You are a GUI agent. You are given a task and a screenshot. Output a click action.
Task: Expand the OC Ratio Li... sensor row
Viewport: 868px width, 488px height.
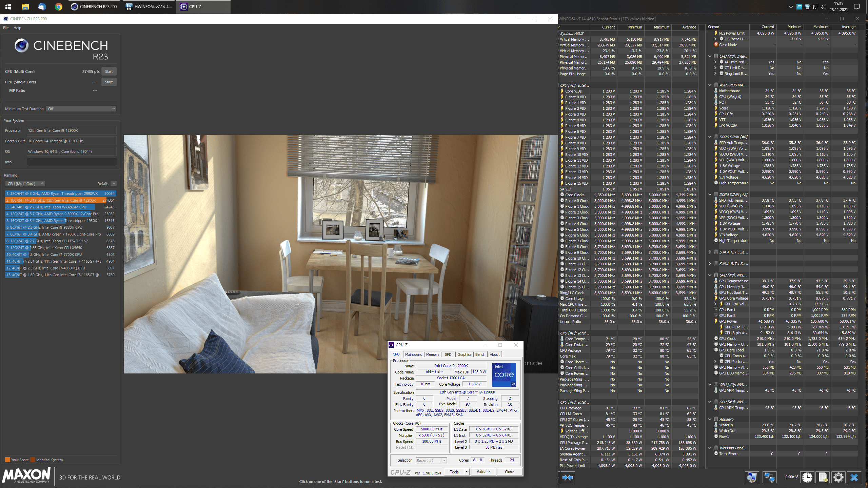(x=715, y=39)
